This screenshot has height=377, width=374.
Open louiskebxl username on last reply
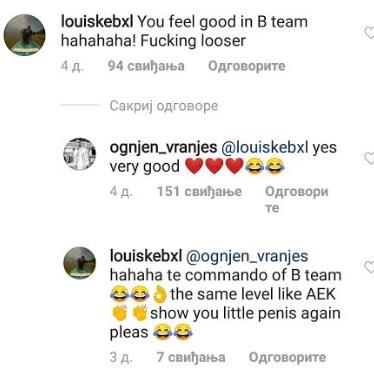(x=146, y=256)
